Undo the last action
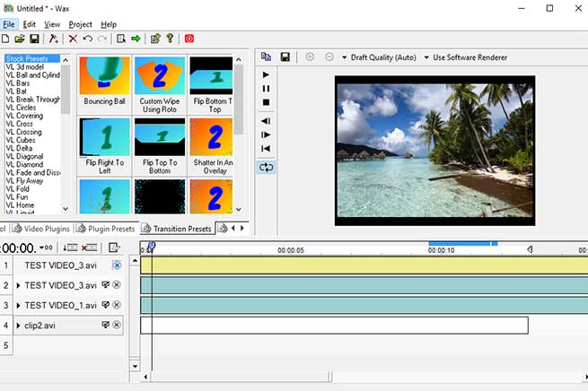588x391 pixels. [x=87, y=39]
